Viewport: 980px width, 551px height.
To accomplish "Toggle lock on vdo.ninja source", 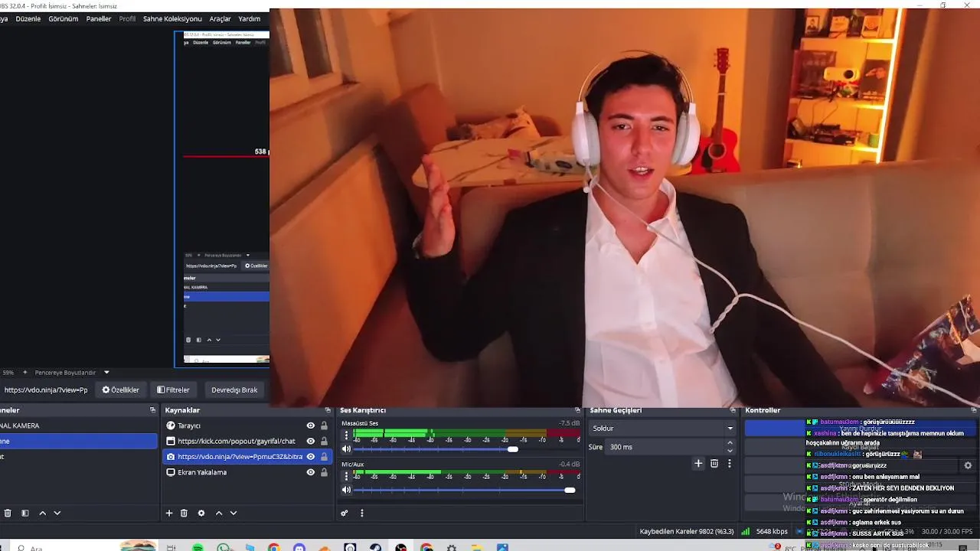I will pos(324,457).
